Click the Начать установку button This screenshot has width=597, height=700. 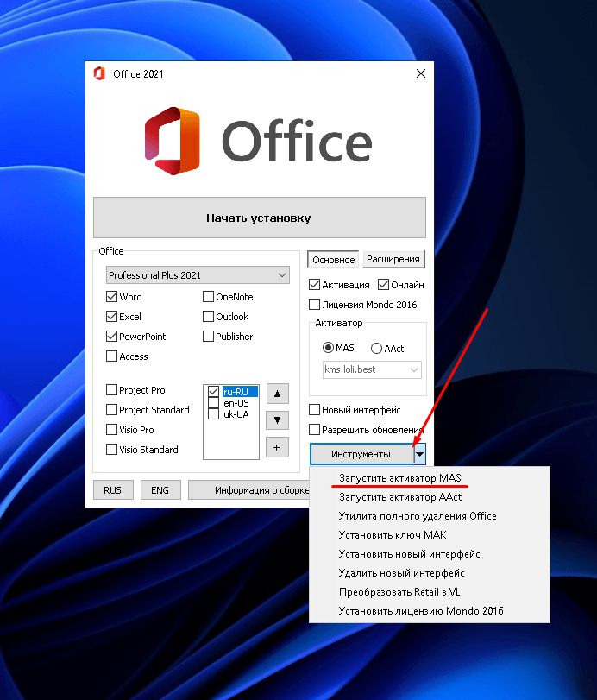(259, 218)
